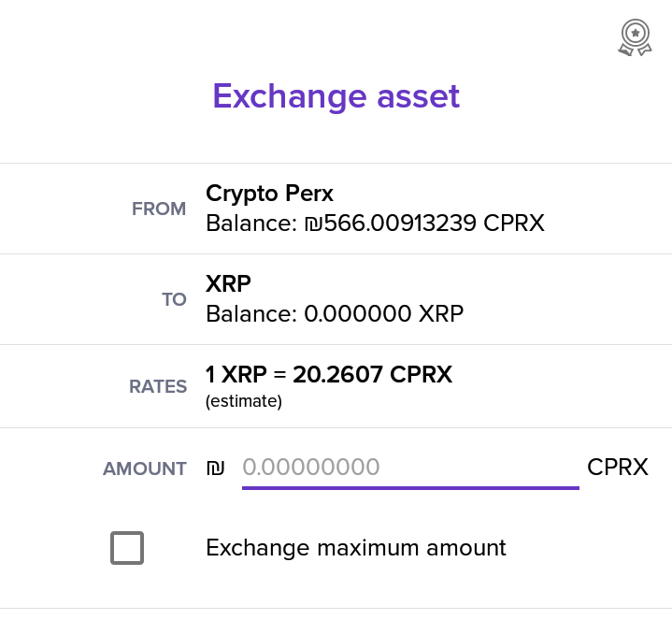The width and height of the screenshot is (672, 620).
Task: Click the (estimate) note under the rate
Action: [244, 402]
